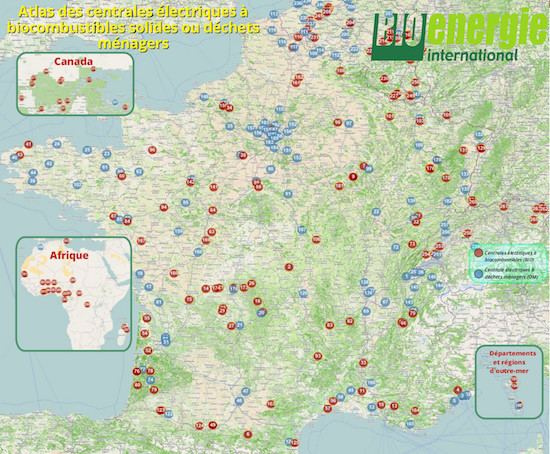Click red marker 83 in southern France
This screenshot has width=550, height=454.
[x=329, y=325]
